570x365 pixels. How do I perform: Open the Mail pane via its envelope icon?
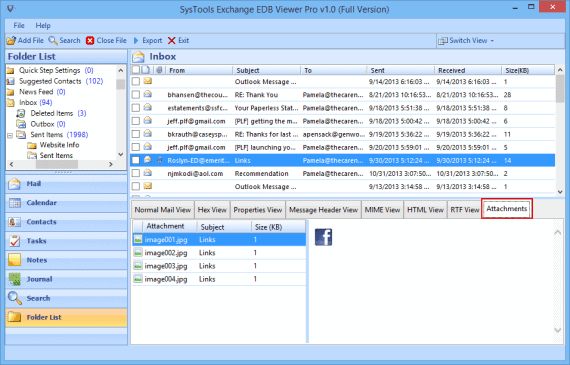tap(15, 184)
